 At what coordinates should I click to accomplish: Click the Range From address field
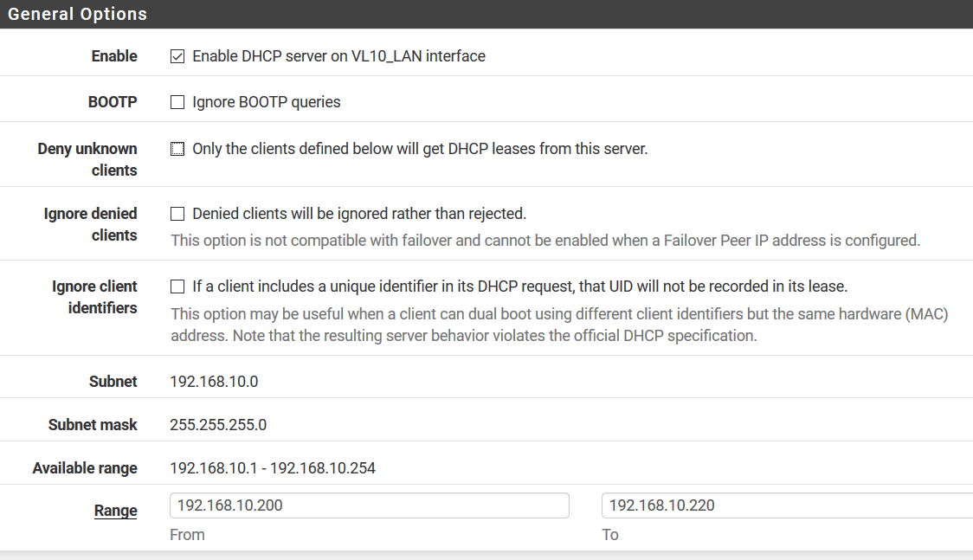[370, 505]
